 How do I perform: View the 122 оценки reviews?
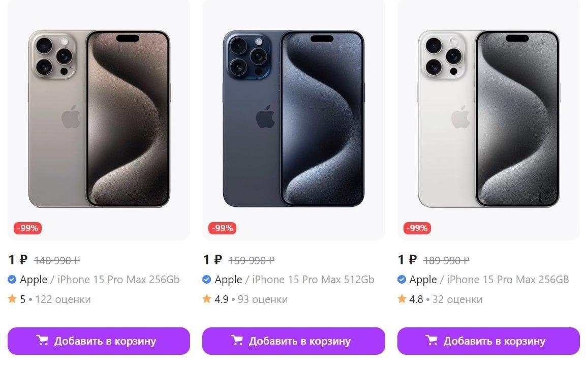point(63,299)
